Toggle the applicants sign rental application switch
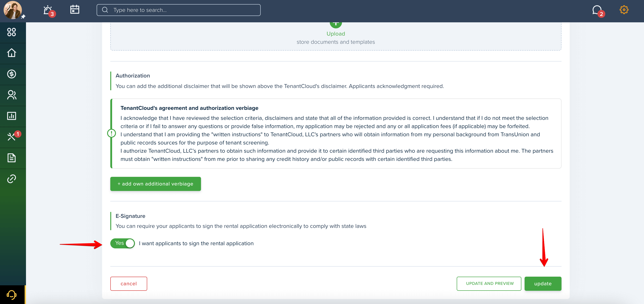 (x=123, y=243)
